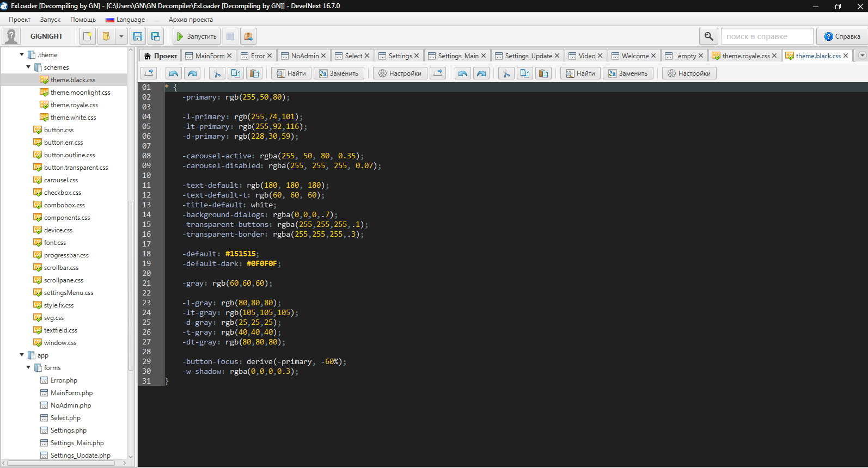
Task: Click Найти in the first editor toolbar
Action: point(291,73)
